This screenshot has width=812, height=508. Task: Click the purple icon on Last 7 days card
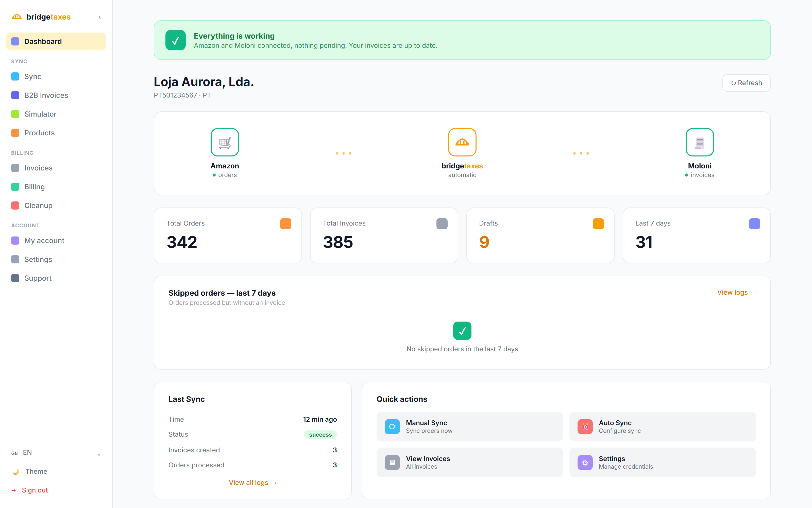click(x=754, y=224)
